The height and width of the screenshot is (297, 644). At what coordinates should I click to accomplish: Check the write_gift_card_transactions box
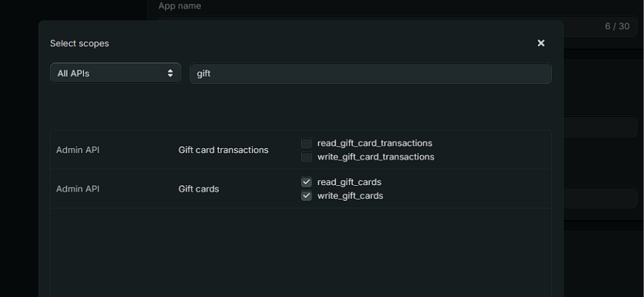307,157
